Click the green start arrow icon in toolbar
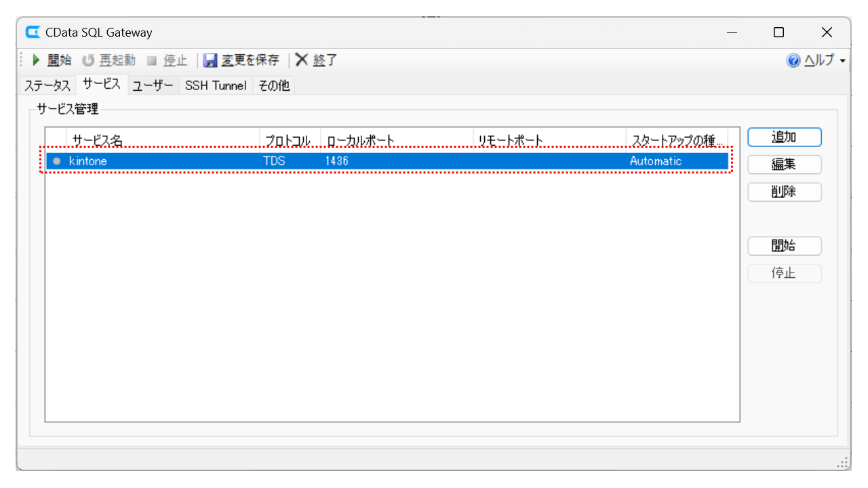 click(x=37, y=60)
